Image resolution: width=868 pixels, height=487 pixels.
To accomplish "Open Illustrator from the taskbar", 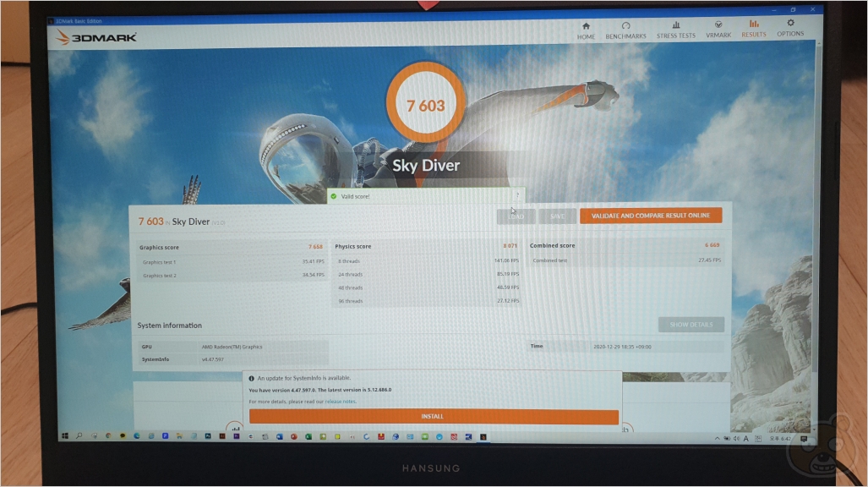I will click(x=222, y=436).
